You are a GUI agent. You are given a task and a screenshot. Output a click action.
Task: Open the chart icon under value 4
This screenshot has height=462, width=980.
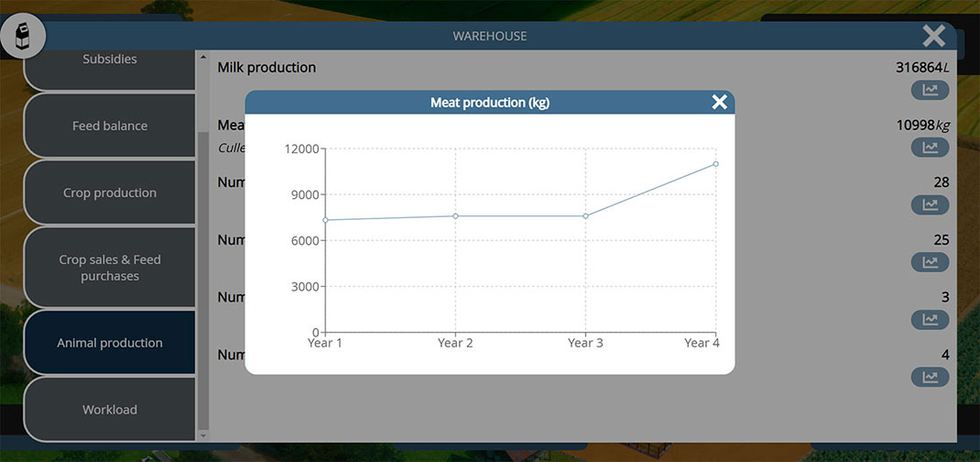[930, 377]
